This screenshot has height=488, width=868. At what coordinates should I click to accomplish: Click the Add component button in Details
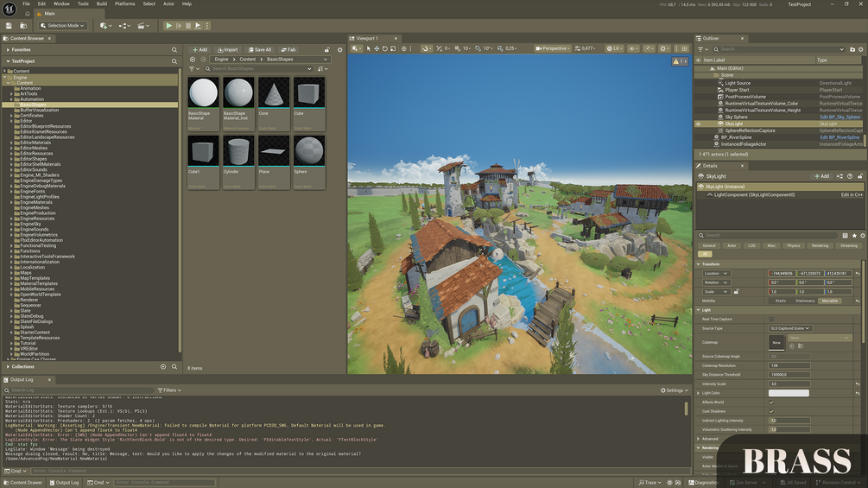click(821, 176)
